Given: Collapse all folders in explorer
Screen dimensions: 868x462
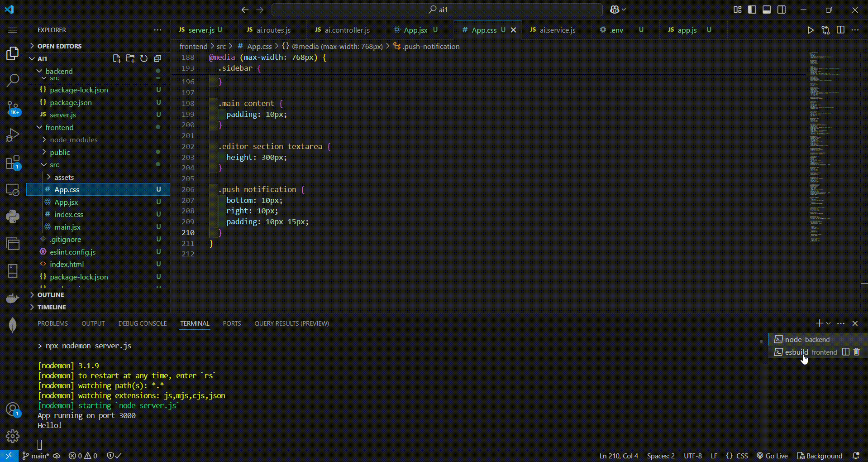Looking at the screenshot, I should pos(157,58).
